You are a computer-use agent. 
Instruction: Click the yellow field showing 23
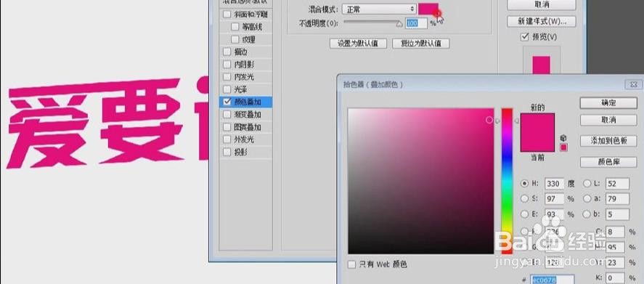pyautogui.click(x=615, y=262)
